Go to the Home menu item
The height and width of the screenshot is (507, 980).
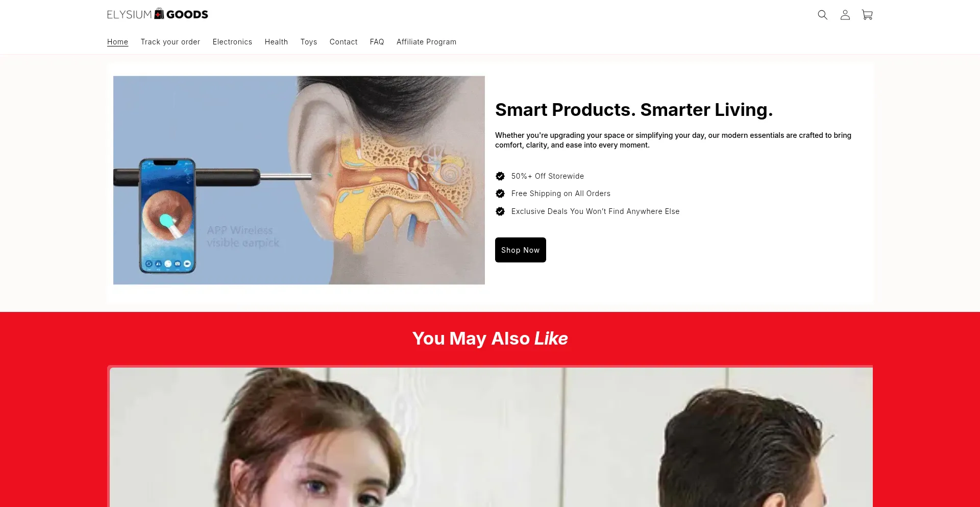pyautogui.click(x=117, y=42)
